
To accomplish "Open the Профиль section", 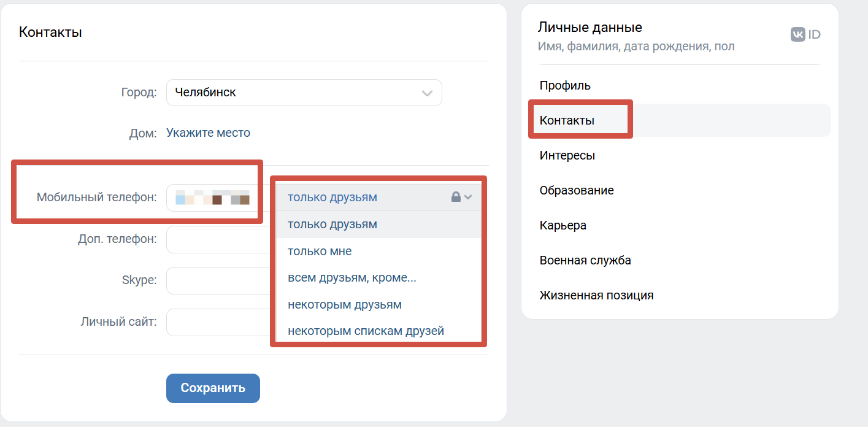I will coord(565,85).
